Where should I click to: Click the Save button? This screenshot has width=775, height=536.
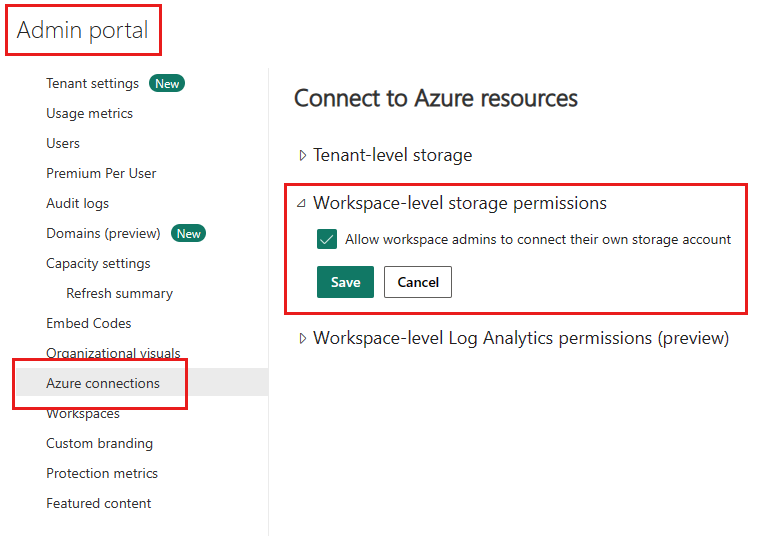click(345, 282)
